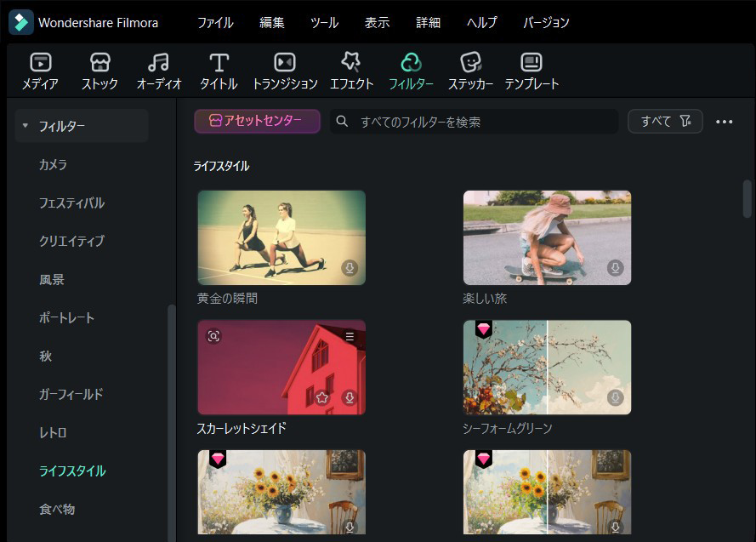The image size is (756, 542).
Task: Favorite the スカーレットシェイド filter with the star
Action: [322, 397]
